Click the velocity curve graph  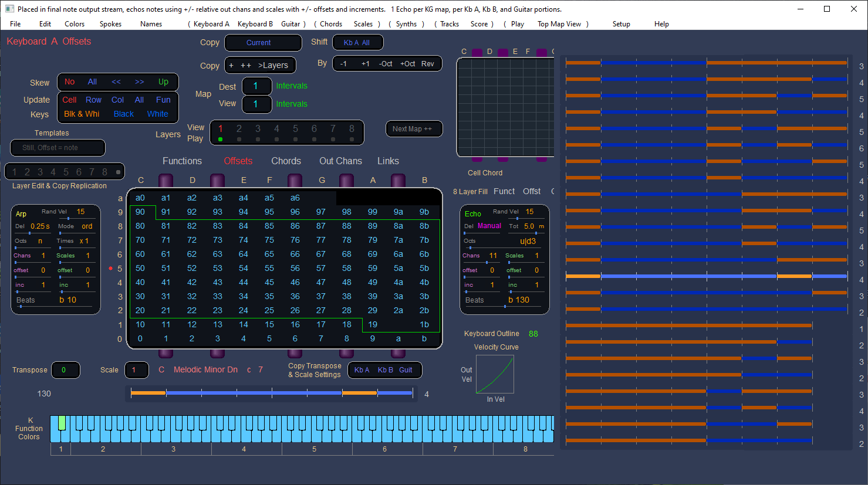click(495, 375)
